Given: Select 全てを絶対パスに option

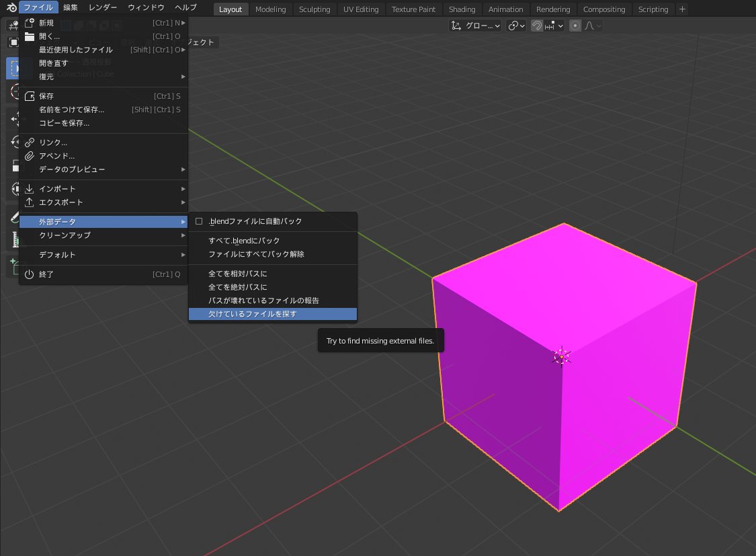Looking at the screenshot, I should (273, 287).
